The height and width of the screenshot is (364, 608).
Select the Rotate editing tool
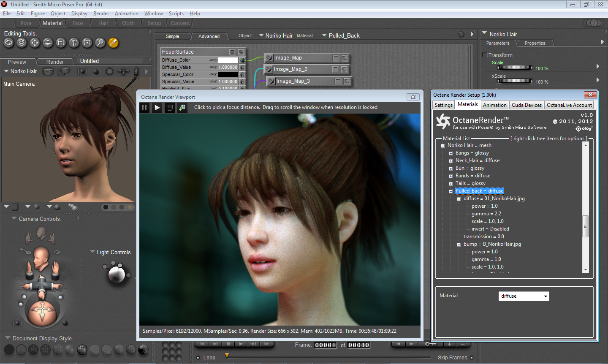8,43
